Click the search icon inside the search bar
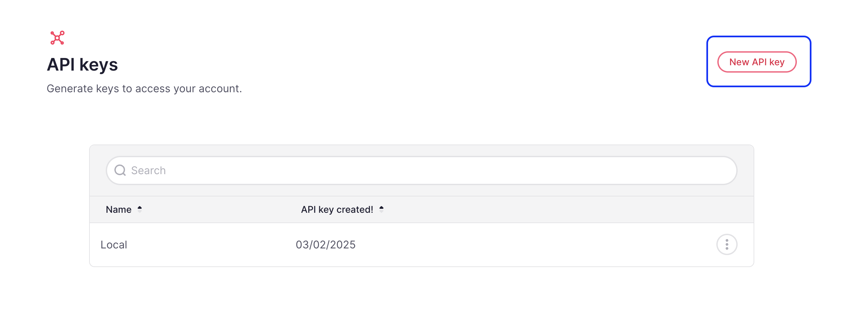The width and height of the screenshot is (868, 319). pos(120,170)
